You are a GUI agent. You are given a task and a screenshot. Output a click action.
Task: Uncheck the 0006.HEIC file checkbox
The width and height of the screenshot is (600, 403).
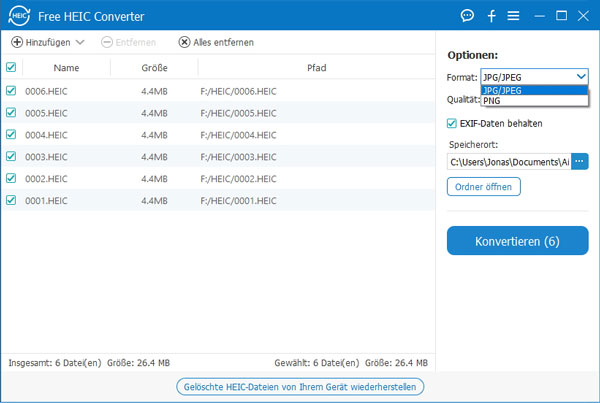(11, 90)
